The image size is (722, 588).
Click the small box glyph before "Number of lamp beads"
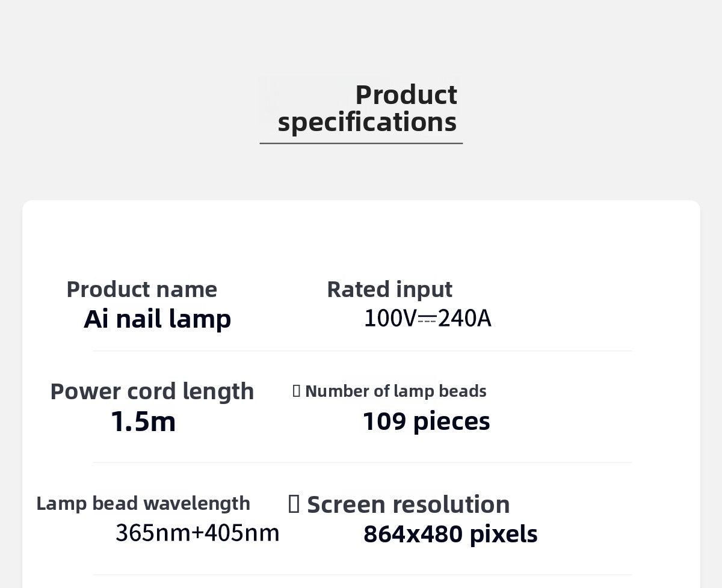click(296, 391)
